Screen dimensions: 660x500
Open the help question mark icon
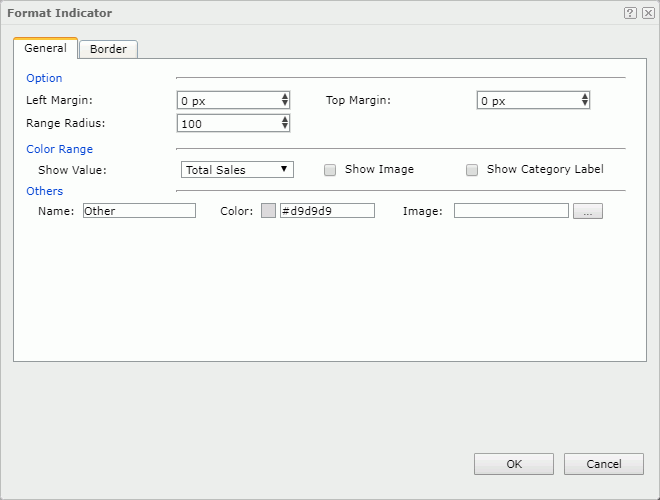pos(630,13)
